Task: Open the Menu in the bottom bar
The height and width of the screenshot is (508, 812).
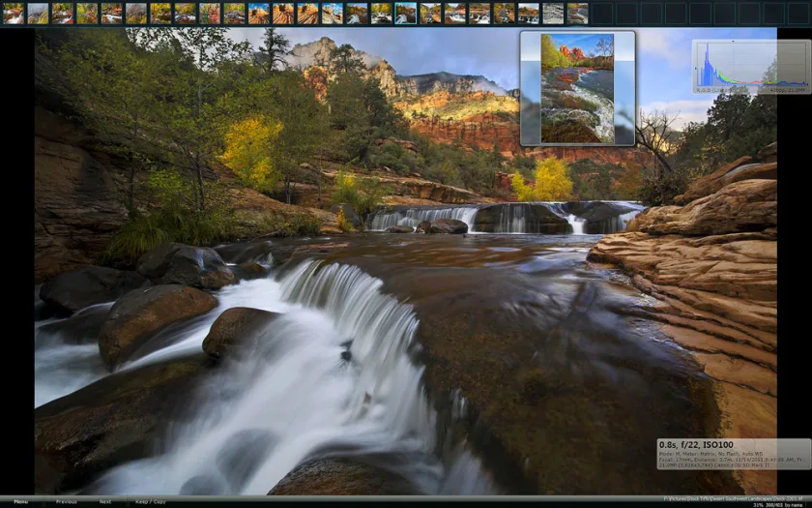Action: coord(20,502)
